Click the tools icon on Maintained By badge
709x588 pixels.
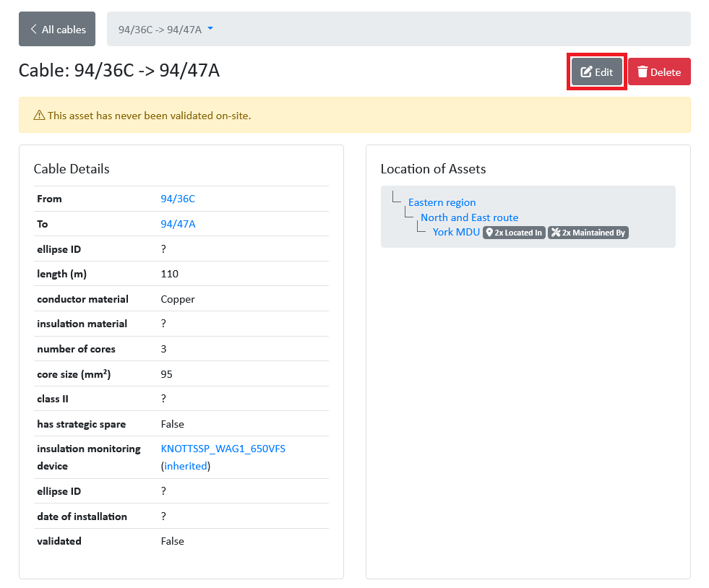(555, 233)
